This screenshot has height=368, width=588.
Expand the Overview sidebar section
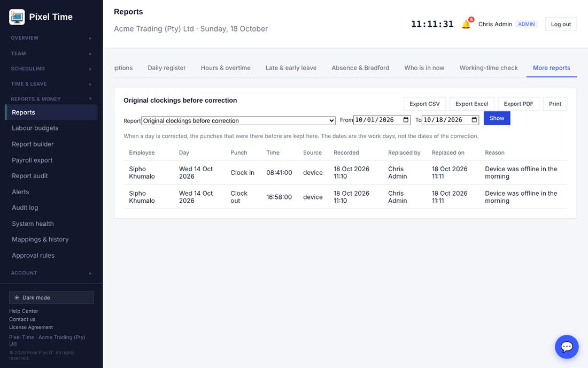pyautogui.click(x=51, y=38)
